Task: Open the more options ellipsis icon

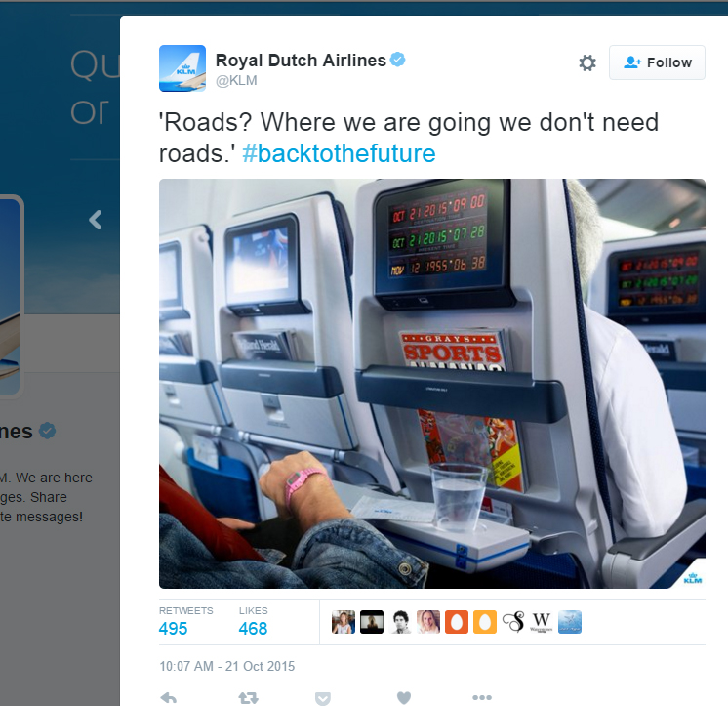Action: pos(482,697)
